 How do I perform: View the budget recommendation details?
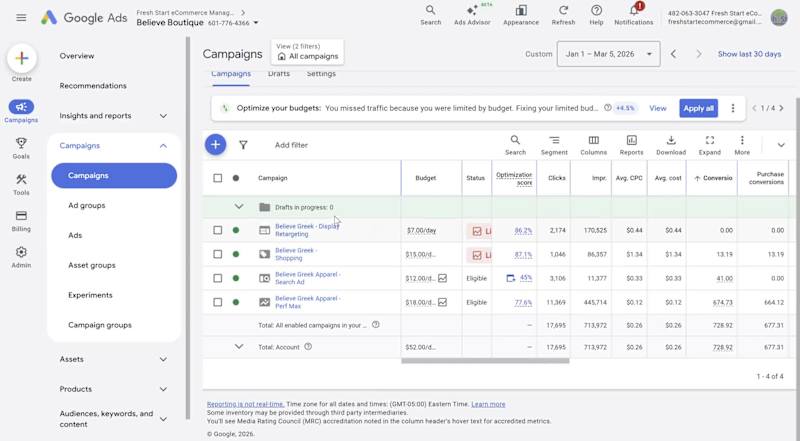(x=658, y=108)
